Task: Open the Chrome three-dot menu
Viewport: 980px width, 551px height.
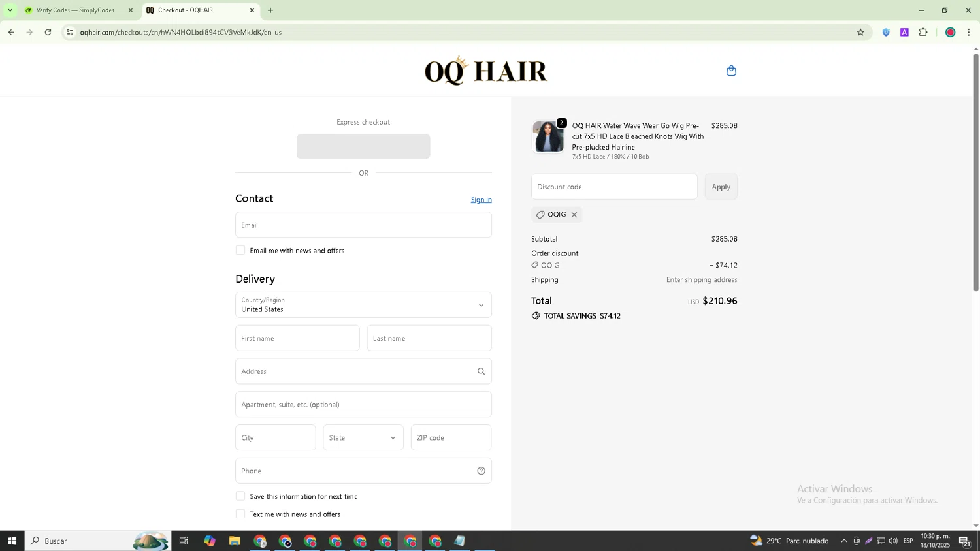Action: [969, 32]
